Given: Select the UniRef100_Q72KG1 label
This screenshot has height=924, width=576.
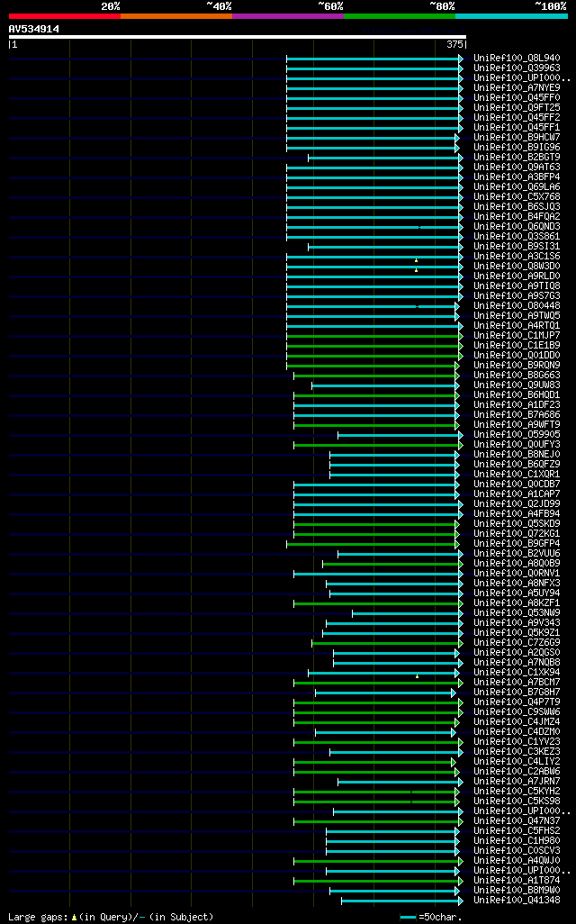Looking at the screenshot, I should 517,534.
